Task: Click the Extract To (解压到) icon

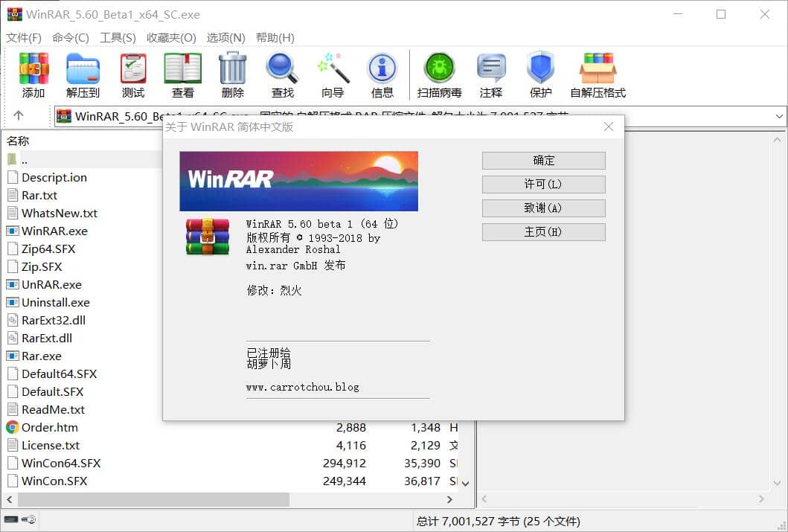Action: pos(83,69)
